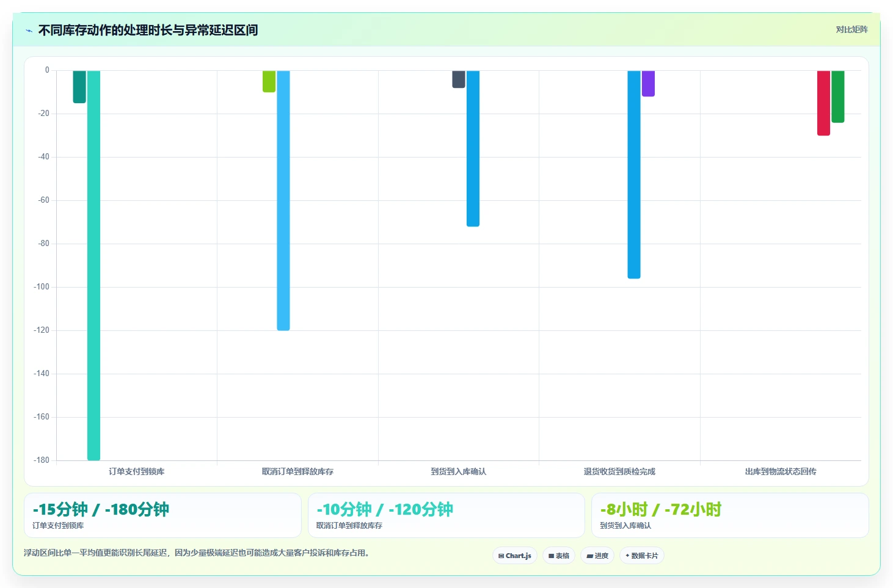The width and height of the screenshot is (893, 588).
Task: Click the stat value -10分钟 / -120分钟
Action: [x=385, y=509]
